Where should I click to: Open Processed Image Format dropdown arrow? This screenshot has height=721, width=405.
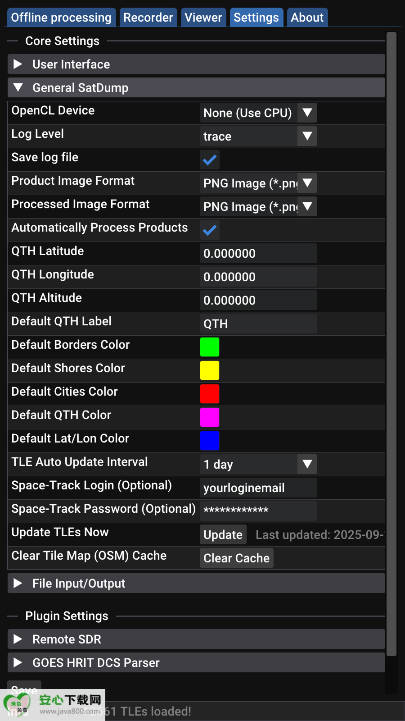307,206
